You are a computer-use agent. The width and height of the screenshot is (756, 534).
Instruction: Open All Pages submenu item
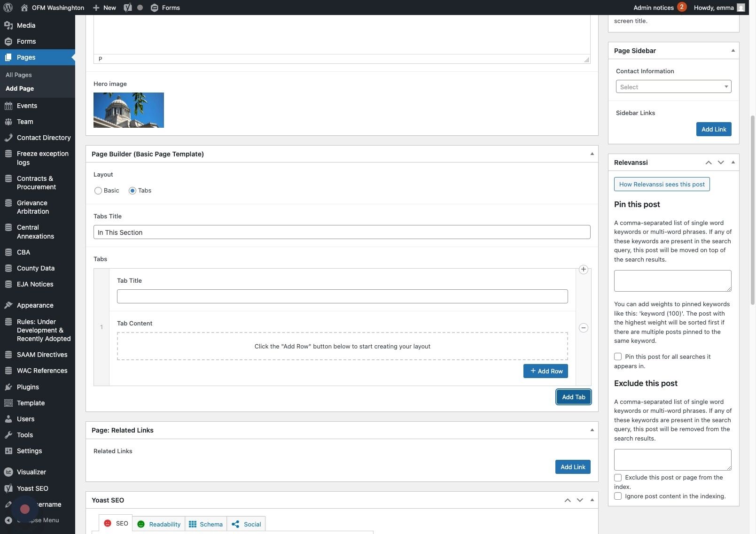(x=19, y=75)
